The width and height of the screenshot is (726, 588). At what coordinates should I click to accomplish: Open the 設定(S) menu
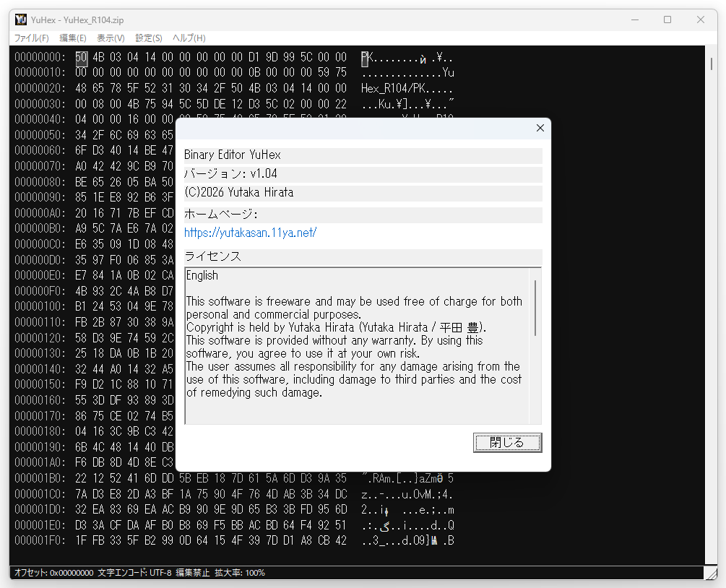tap(149, 38)
